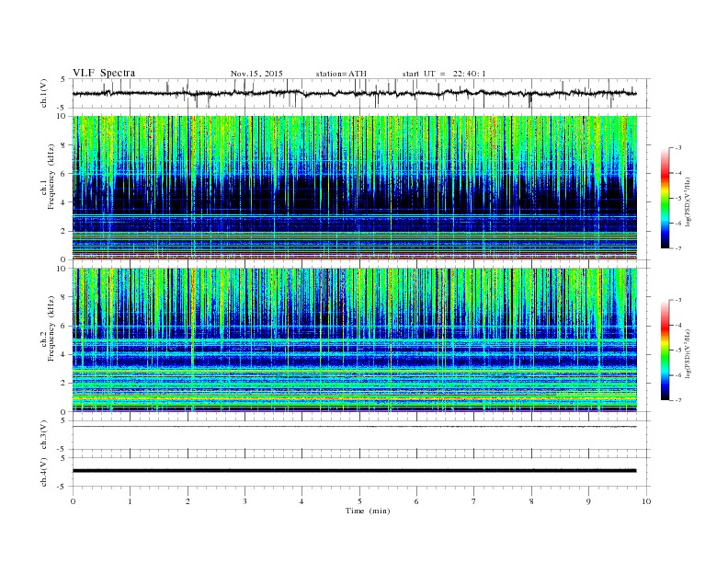Click the "ch.1(V)" waveform axis label
Viewport: 728px width, 563px height.
(x=43, y=93)
